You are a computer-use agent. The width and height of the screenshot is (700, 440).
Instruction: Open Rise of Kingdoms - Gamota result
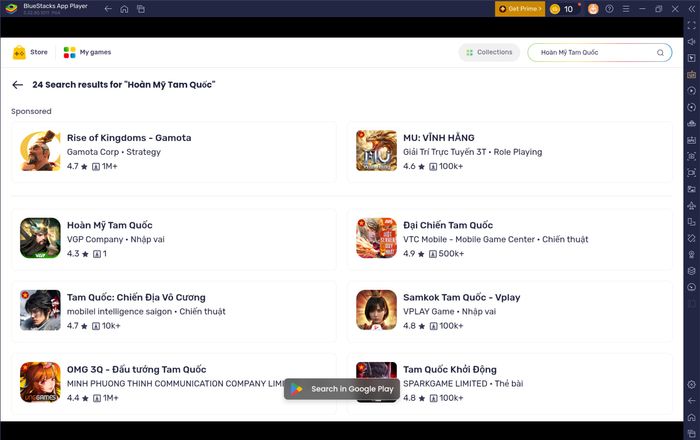(174, 152)
